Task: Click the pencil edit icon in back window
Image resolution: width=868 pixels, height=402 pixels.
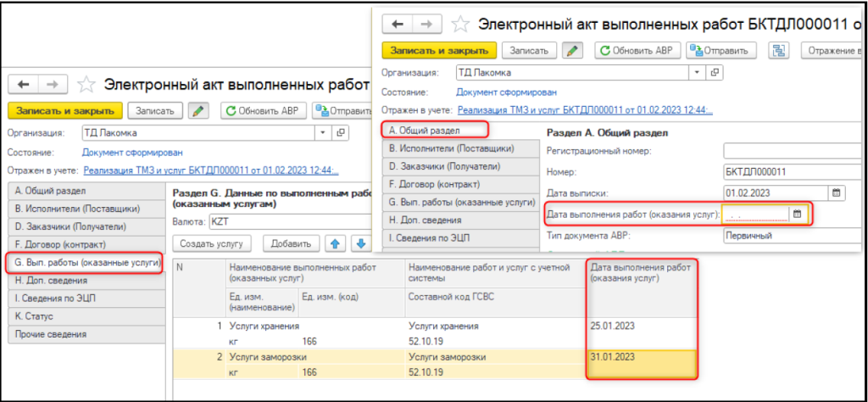Action: point(198,111)
